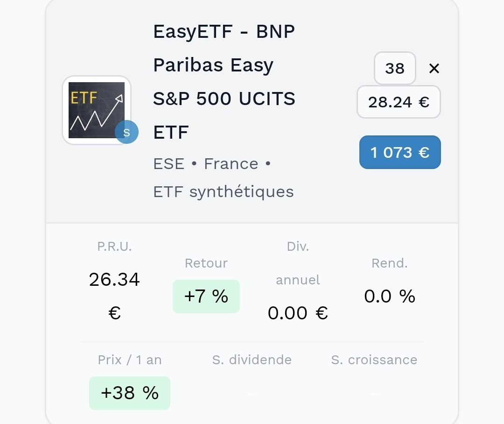Click the Prix / 1 an label
Image resolution: width=504 pixels, height=424 pixels.
[x=130, y=360]
